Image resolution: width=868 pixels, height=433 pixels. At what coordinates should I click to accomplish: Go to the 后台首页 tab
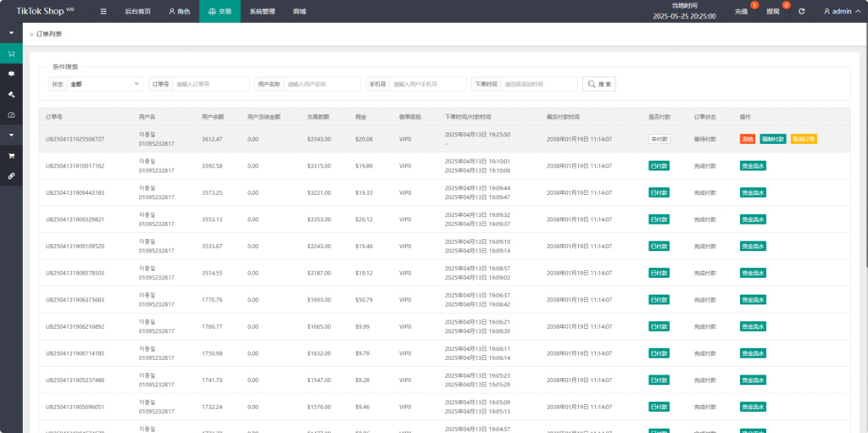pos(137,11)
